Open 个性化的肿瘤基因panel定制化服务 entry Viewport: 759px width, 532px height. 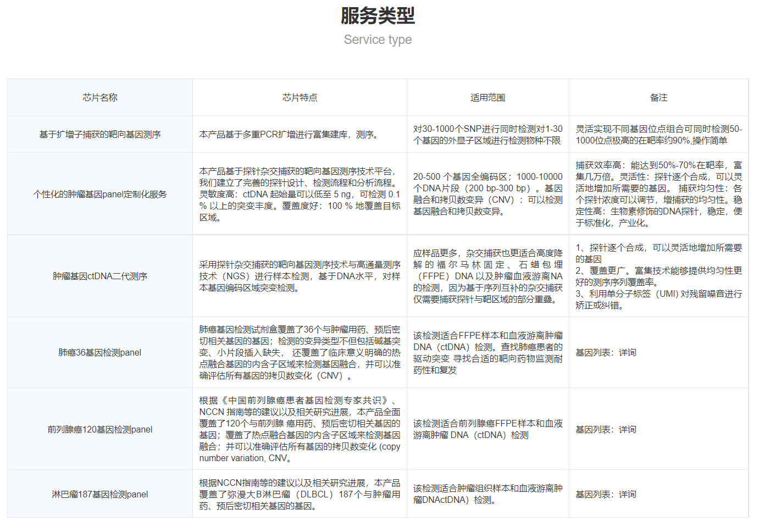[100, 194]
